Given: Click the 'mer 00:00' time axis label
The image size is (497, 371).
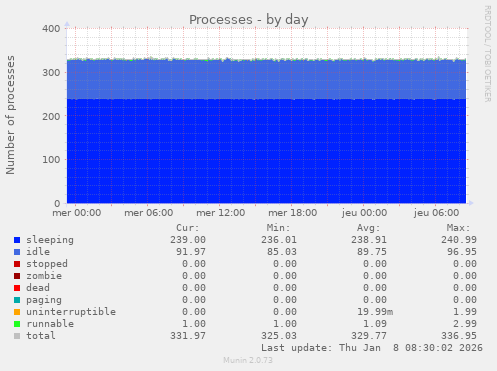Looking at the screenshot, I should pyautogui.click(x=77, y=213).
